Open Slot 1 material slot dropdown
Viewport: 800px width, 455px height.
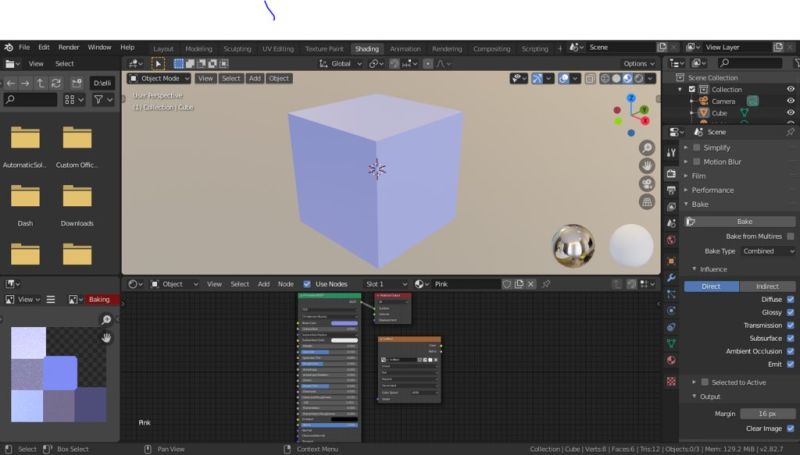(x=386, y=284)
